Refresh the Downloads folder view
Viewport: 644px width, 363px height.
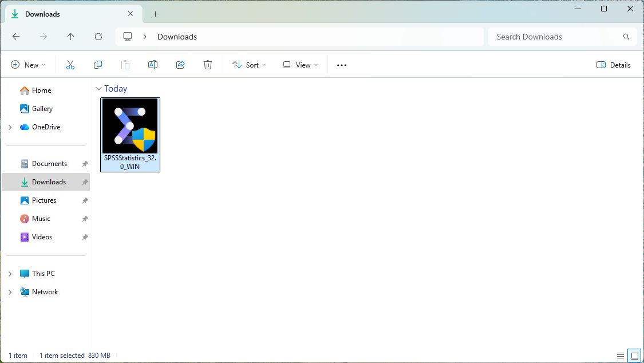[98, 37]
